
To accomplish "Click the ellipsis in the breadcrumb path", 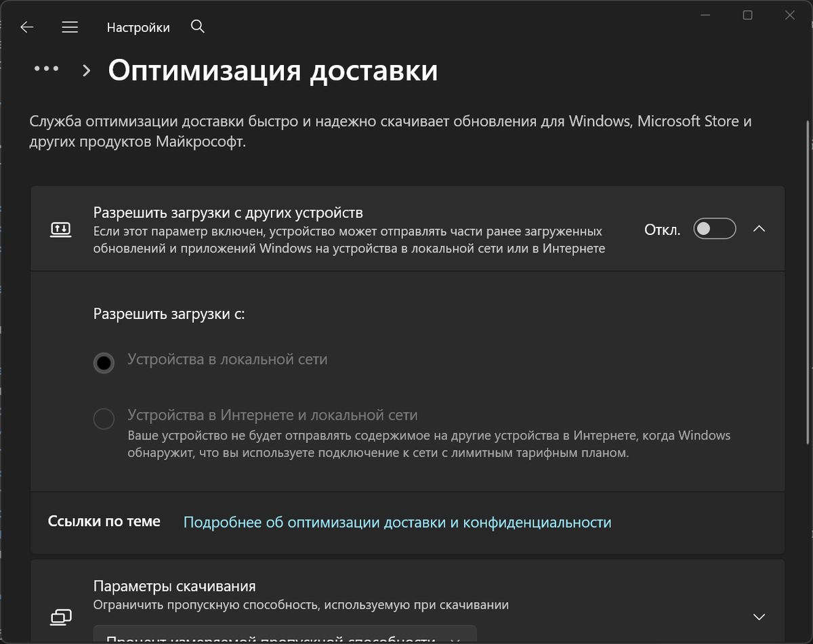I will point(46,68).
